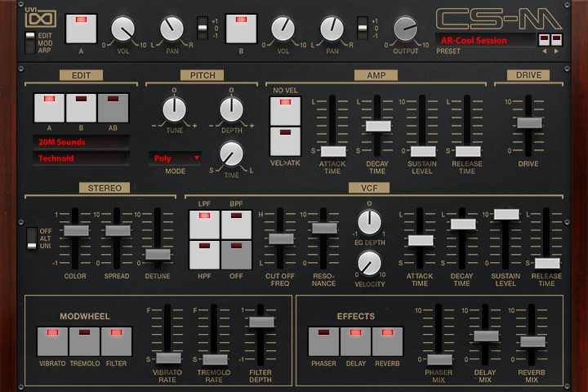Enable the PHASER effect
588x392 pixels.
pyautogui.click(x=323, y=341)
